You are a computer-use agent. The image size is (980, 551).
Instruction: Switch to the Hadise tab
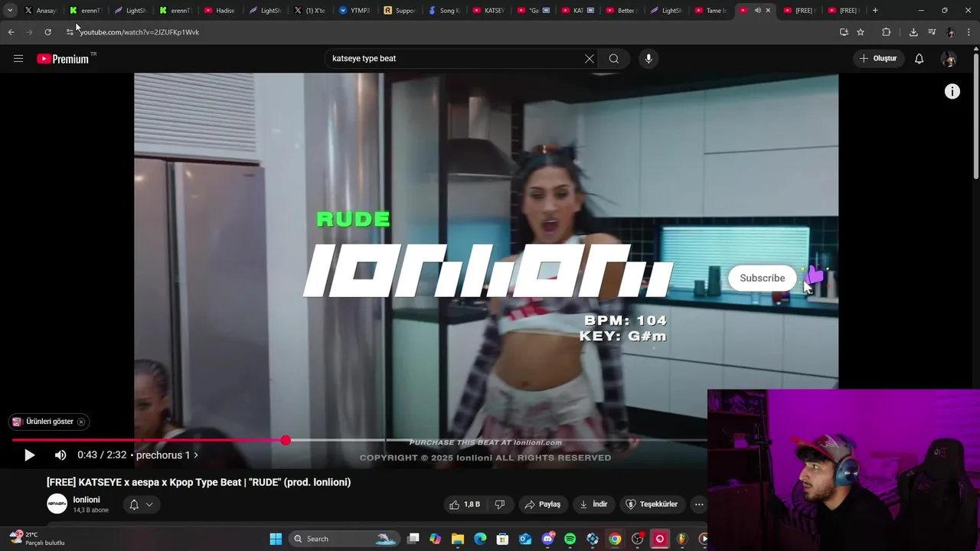(220, 11)
